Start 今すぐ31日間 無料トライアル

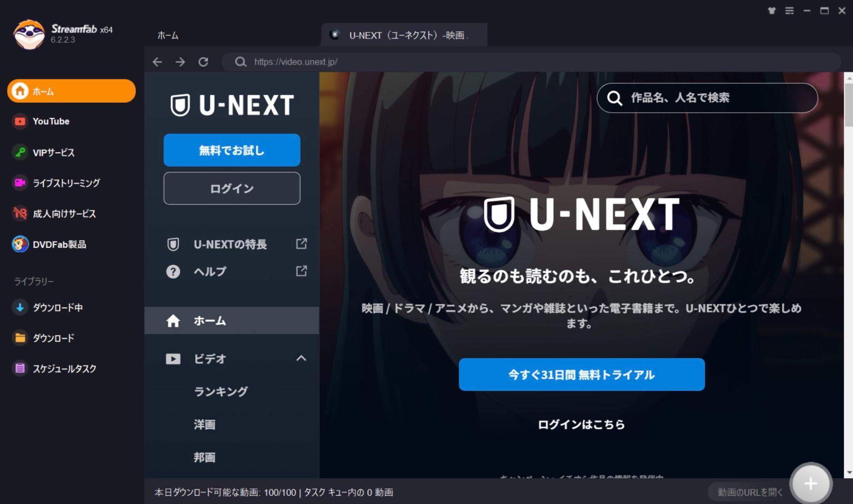582,375
